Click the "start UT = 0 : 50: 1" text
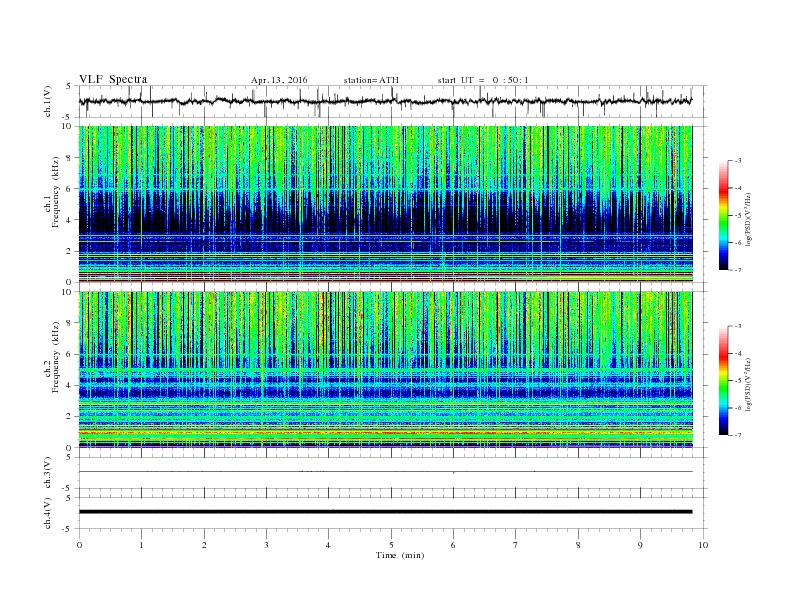The width and height of the screenshot is (792, 612). [483, 80]
